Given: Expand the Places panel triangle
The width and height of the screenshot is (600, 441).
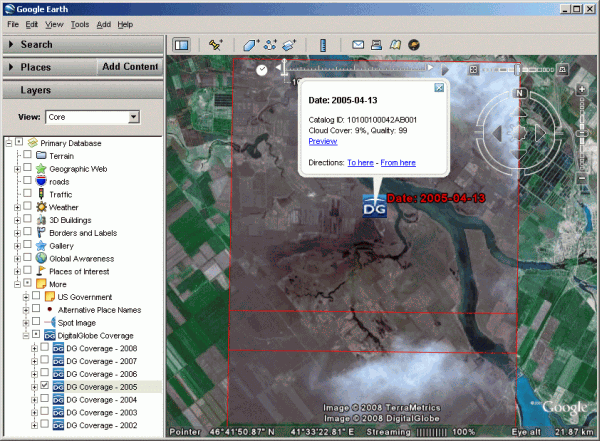Looking at the screenshot, I should pos(11,67).
